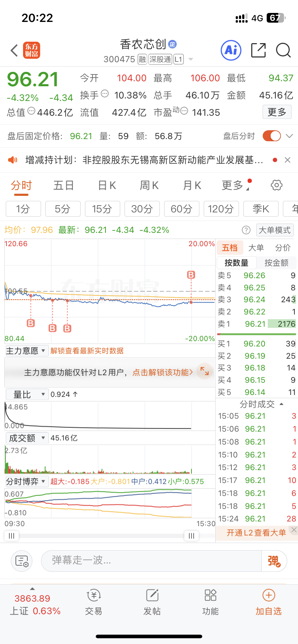The width and height of the screenshot is (298, 644).
Task: Tap the info icon next to 换手
Action: [x=105, y=94]
